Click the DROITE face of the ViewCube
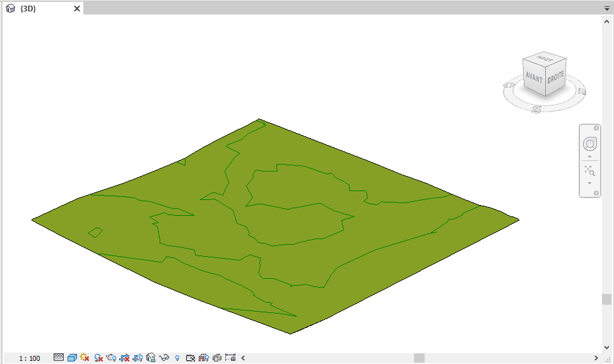614x364 pixels. click(555, 77)
